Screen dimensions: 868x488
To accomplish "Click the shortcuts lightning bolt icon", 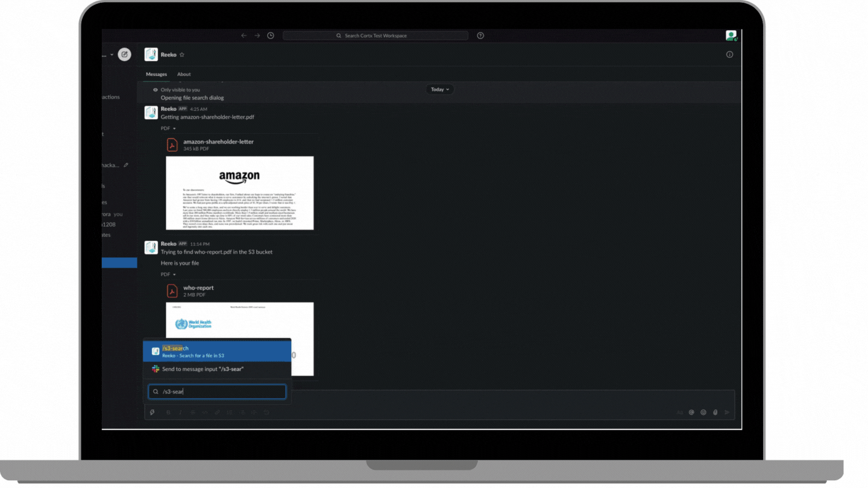I will (x=152, y=413).
